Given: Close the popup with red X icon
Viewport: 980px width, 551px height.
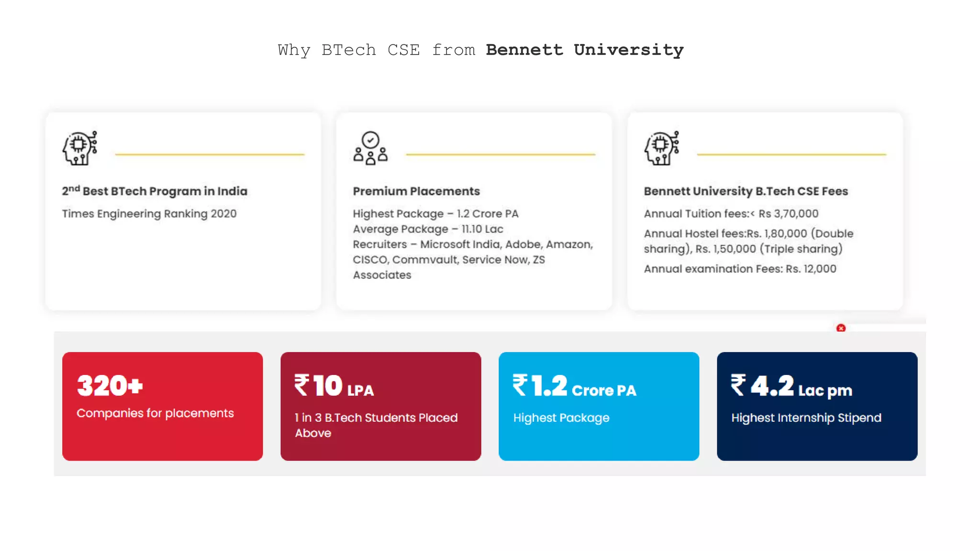Looking at the screenshot, I should 841,328.
